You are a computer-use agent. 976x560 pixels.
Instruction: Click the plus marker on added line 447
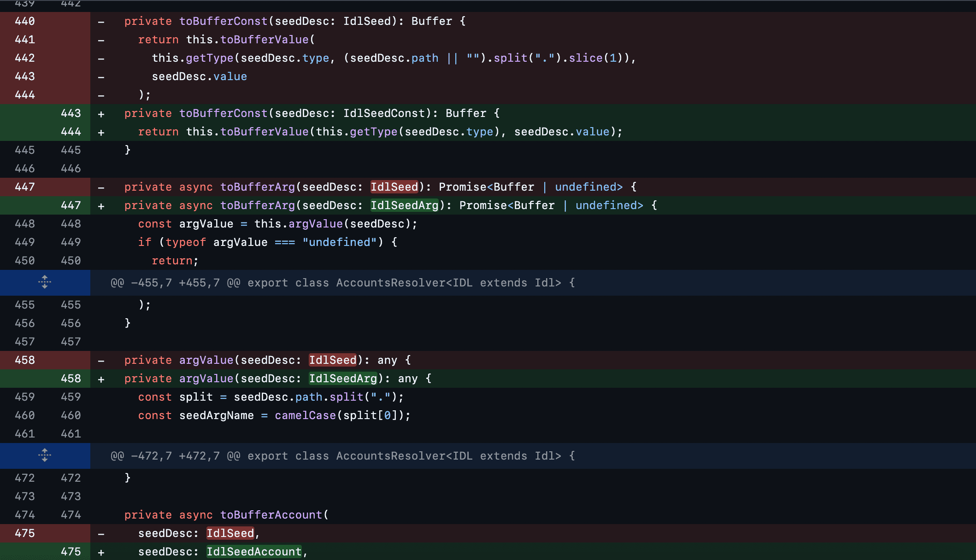(101, 206)
